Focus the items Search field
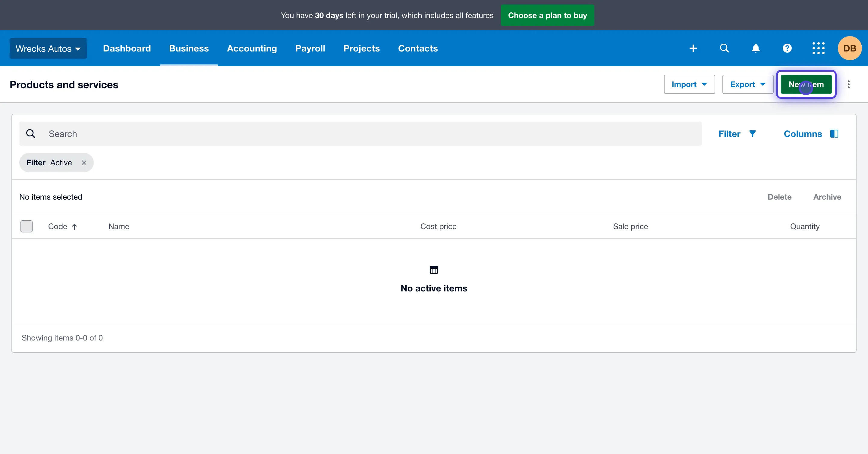 coord(360,134)
